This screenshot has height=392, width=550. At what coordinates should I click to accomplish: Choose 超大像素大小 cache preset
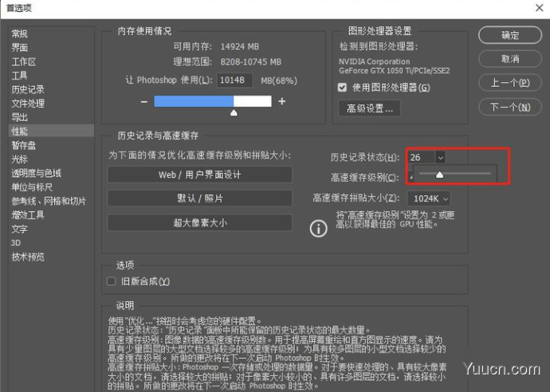click(199, 222)
